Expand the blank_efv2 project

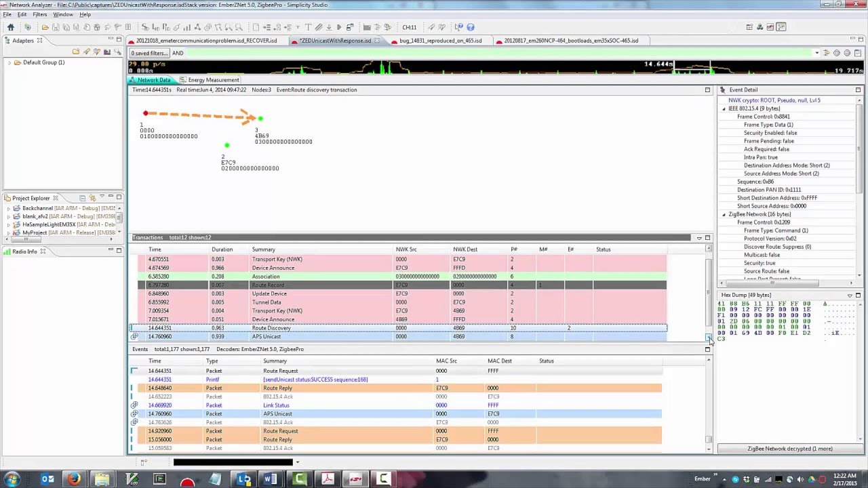8,216
